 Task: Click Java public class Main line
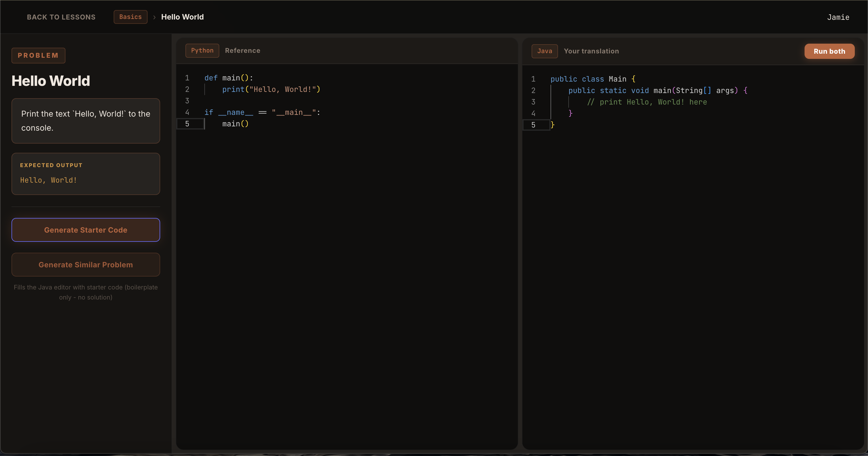click(592, 79)
